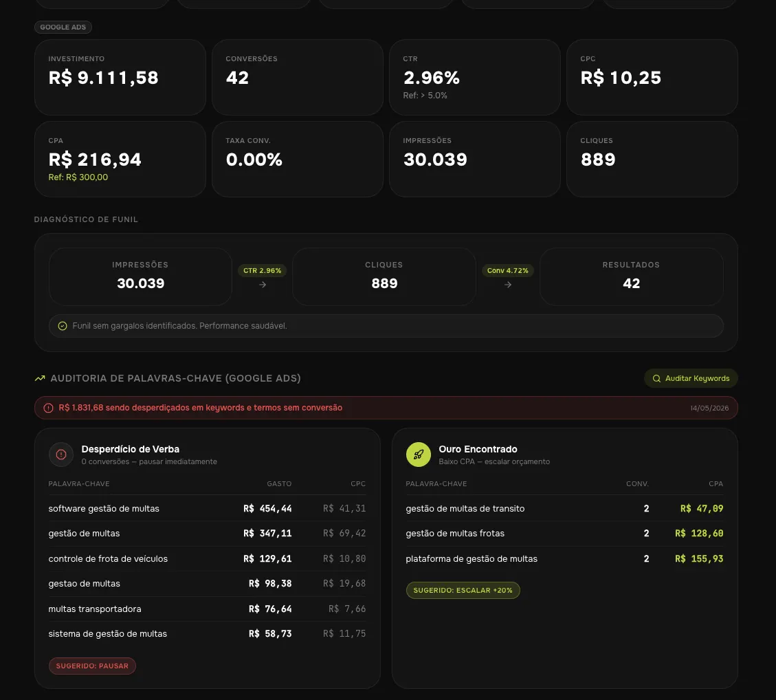Click the checkmark icon in the funnel status message
Viewport: 776px width, 700px height.
point(63,326)
